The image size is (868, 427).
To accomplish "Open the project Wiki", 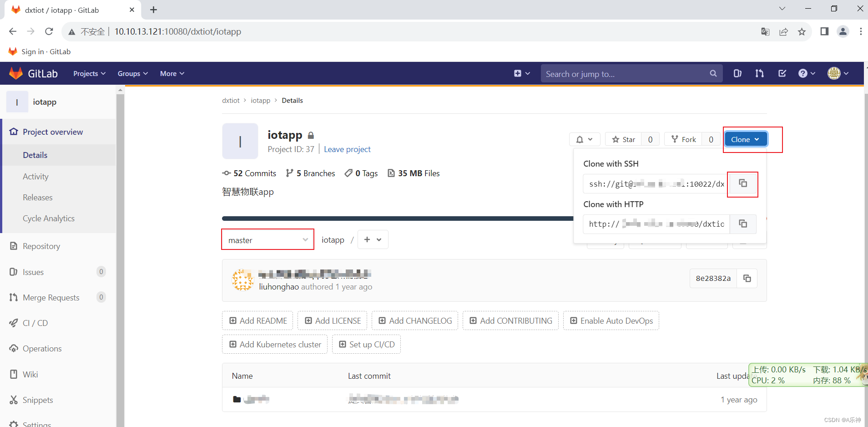I will coord(30,374).
